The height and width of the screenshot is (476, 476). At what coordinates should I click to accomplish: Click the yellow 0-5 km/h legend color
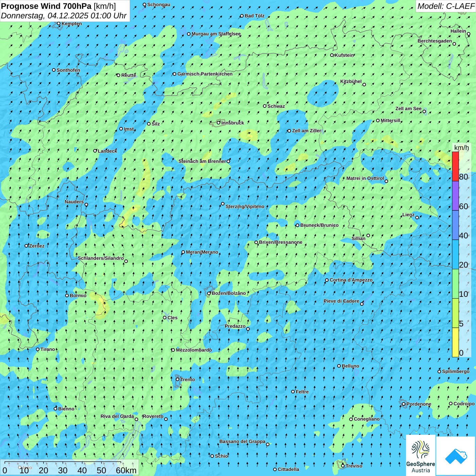click(x=455, y=342)
